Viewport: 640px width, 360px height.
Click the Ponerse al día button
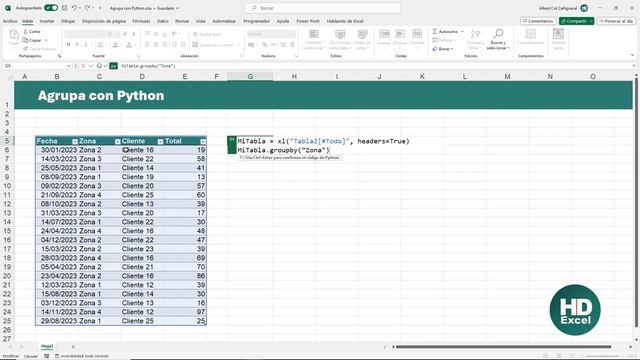616,21
